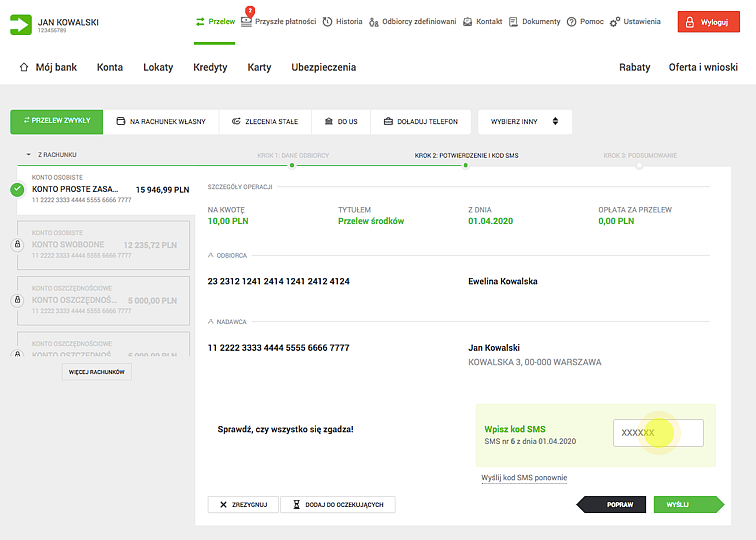The image size is (756, 540).
Task: Click the red Wyloguj button
Action: click(708, 22)
